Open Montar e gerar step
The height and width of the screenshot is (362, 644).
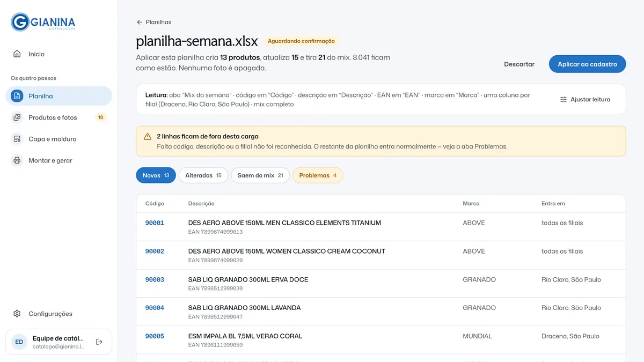pos(58,160)
